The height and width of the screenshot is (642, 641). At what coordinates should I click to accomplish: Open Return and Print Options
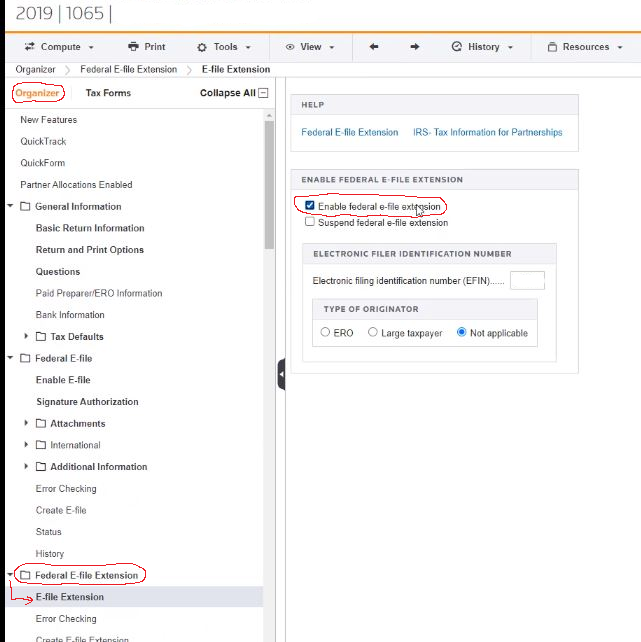(90, 250)
